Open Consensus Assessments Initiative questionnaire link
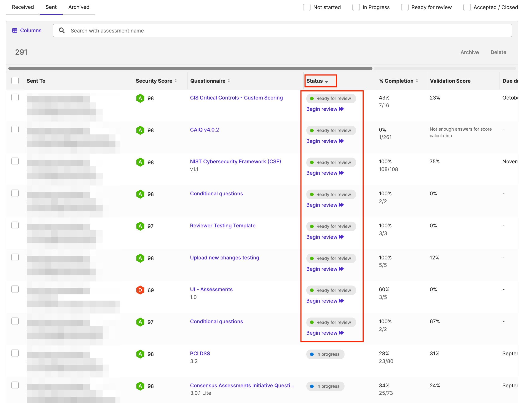Image resolution: width=532 pixels, height=403 pixels. click(x=242, y=386)
